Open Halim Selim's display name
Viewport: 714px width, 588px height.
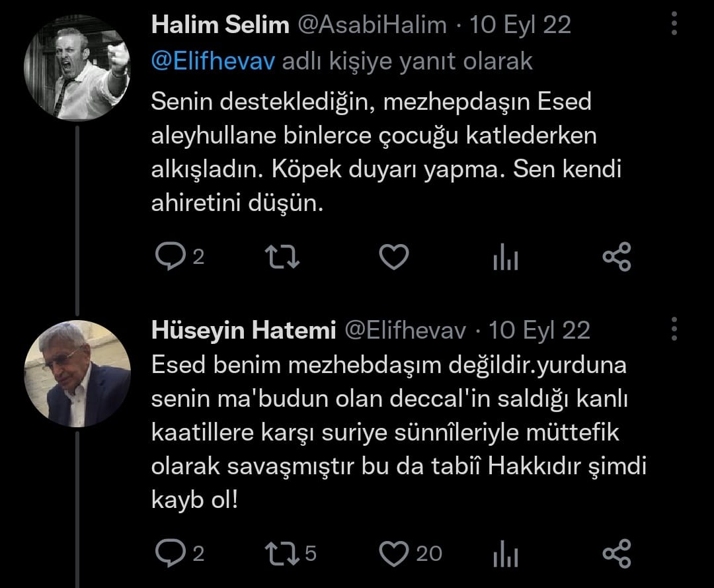pyautogui.click(x=220, y=25)
